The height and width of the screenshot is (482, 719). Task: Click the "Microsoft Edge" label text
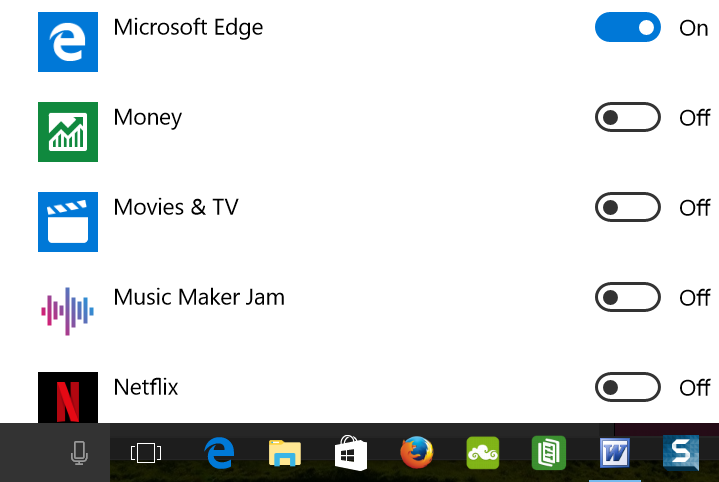tap(188, 28)
